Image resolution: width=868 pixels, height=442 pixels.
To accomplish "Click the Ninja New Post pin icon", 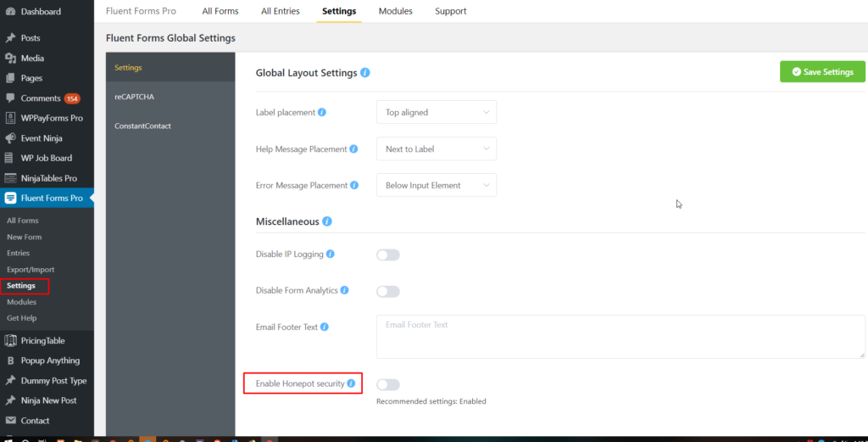I will (10, 400).
